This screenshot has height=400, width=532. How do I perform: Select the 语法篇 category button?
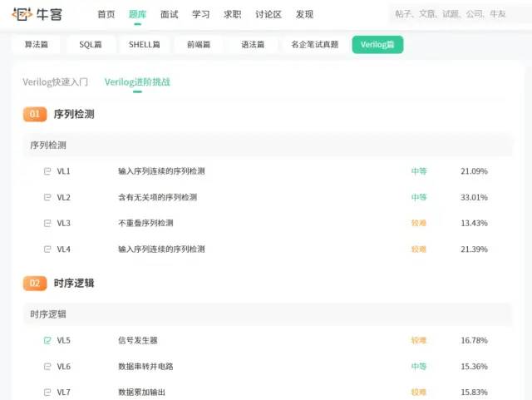coord(253,44)
